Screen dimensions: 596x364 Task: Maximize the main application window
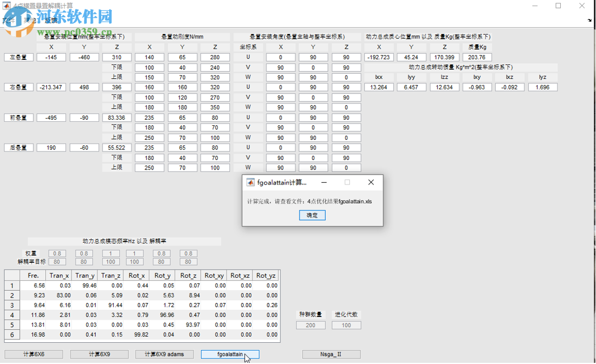point(558,6)
